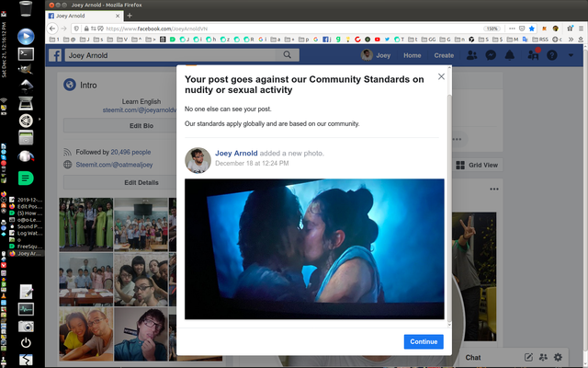Image resolution: width=588 pixels, height=368 pixels.
Task: Click the Facebook logo icon
Action: tap(55, 55)
